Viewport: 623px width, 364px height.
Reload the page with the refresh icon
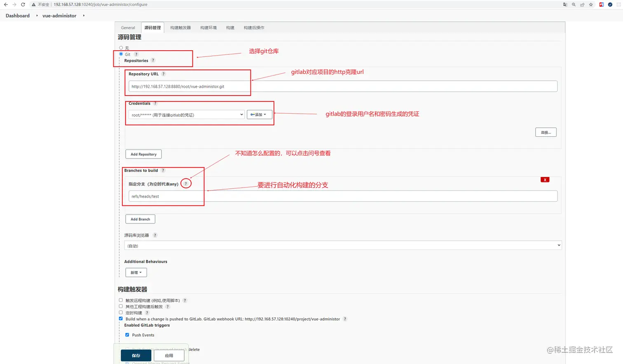[x=23, y=5]
